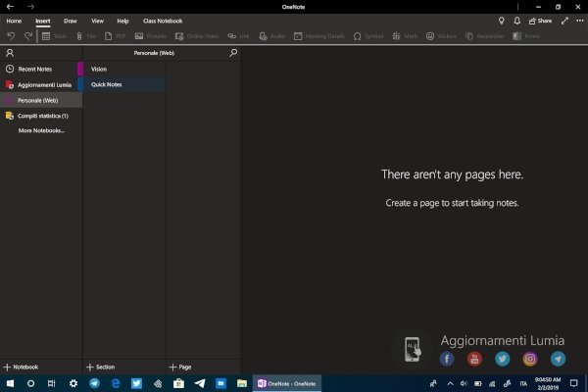The image size is (588, 392).
Task: Open the Help tab
Action: click(x=122, y=21)
